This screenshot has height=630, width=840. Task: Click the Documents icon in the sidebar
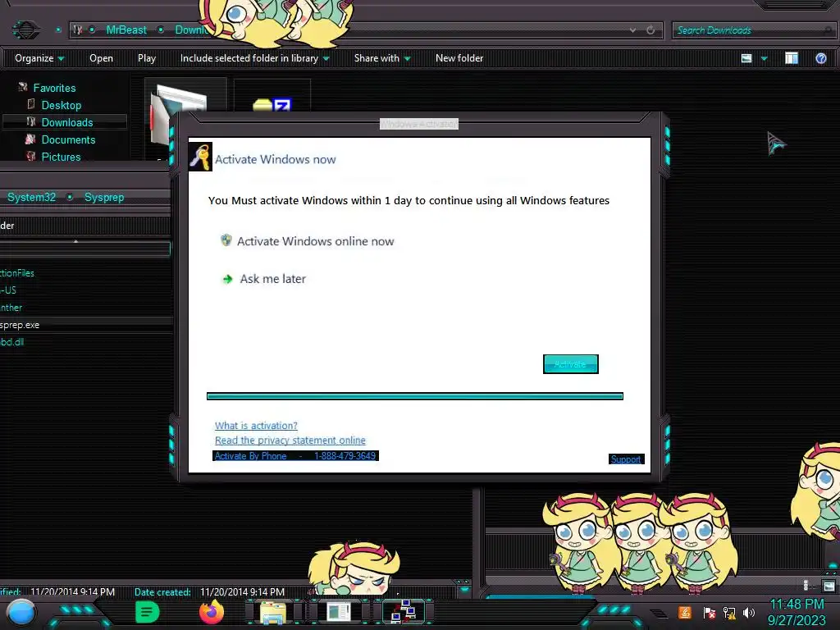tap(30, 139)
